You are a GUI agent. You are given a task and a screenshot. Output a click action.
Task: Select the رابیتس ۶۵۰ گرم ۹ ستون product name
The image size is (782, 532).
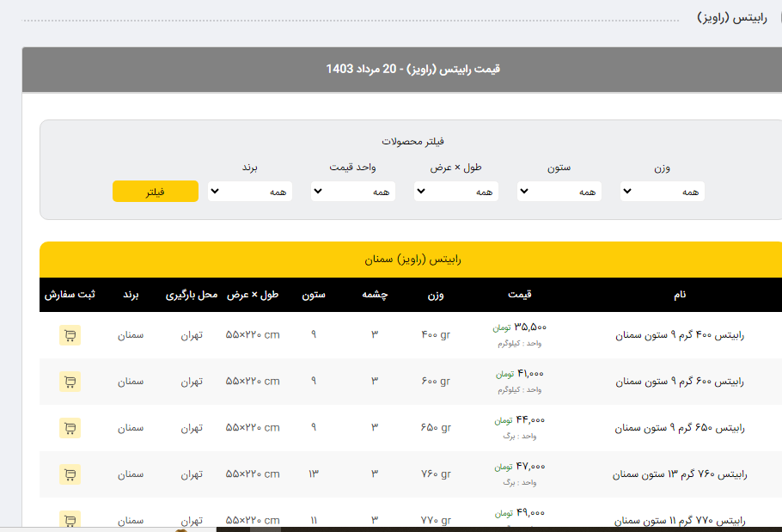(680, 428)
